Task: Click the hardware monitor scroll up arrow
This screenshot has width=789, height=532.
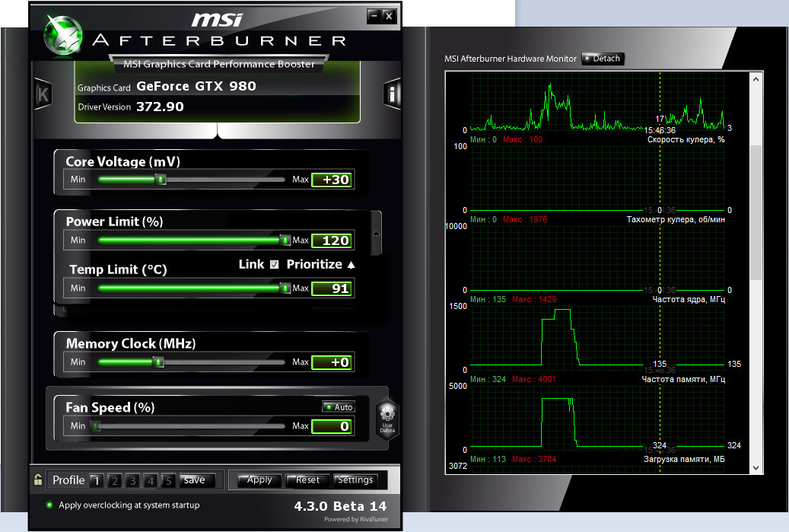Action: pyautogui.click(x=756, y=79)
